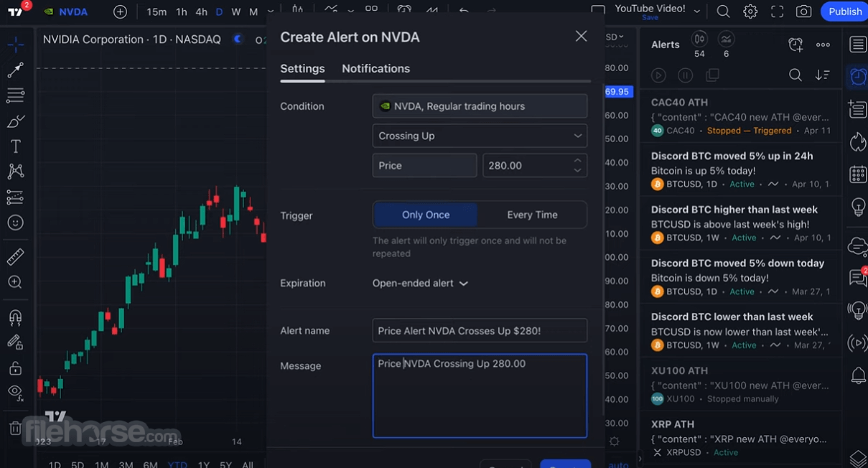Select the 5Y date range
868x468 pixels.
click(x=225, y=464)
